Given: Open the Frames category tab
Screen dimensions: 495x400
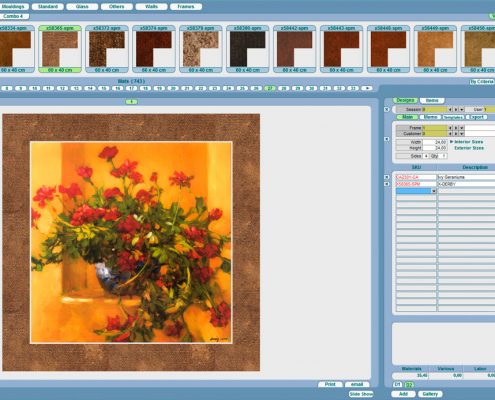Looking at the screenshot, I should click(x=186, y=7).
